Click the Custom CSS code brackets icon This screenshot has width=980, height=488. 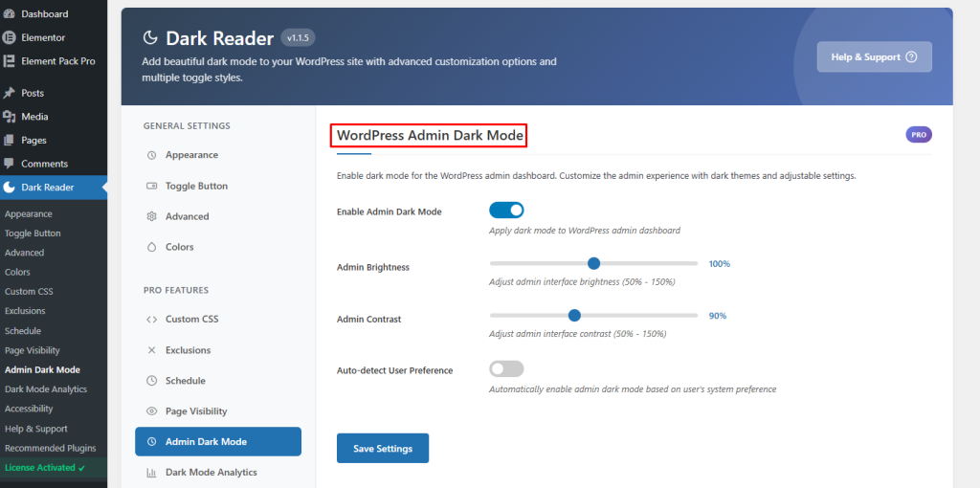point(151,320)
